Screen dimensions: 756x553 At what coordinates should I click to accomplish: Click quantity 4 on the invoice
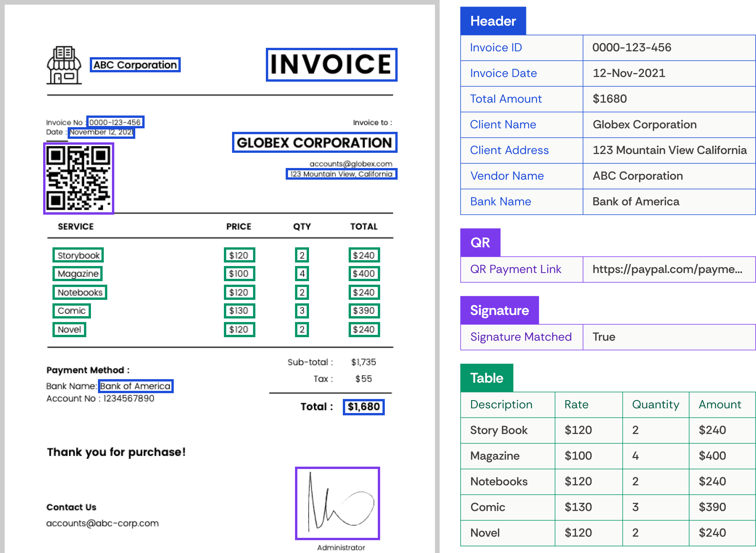pos(302,274)
